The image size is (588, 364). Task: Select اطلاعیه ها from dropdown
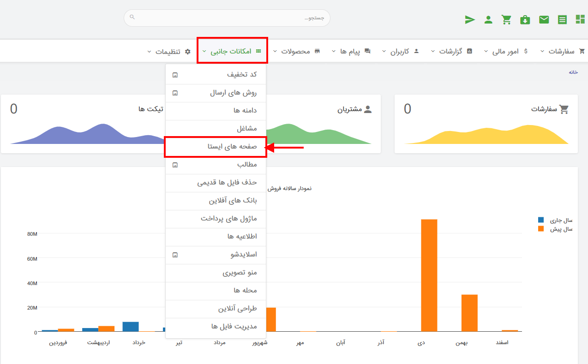[216, 237]
